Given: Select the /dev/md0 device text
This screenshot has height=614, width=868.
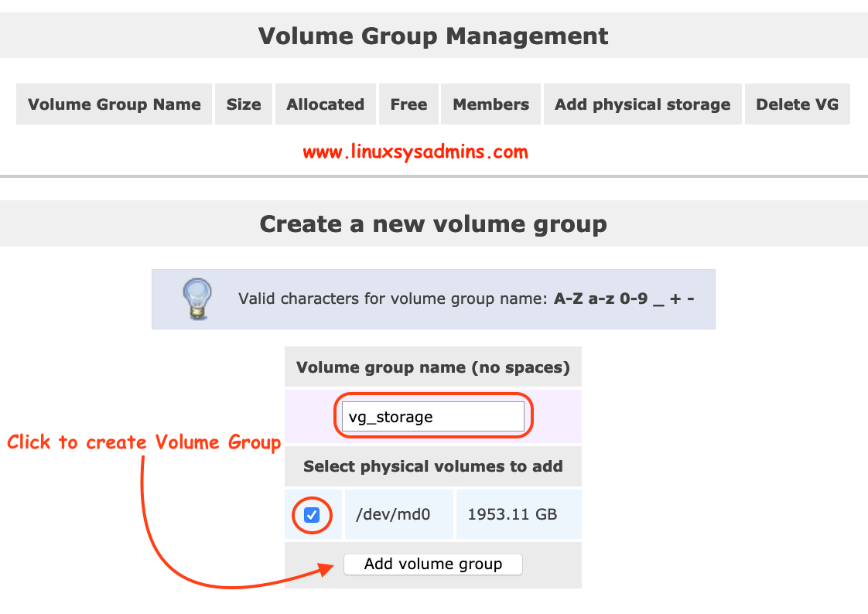Looking at the screenshot, I should coord(393,514).
